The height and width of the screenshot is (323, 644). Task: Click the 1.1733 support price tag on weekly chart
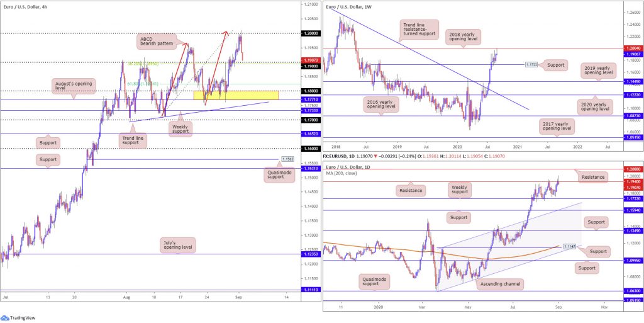pos(531,64)
